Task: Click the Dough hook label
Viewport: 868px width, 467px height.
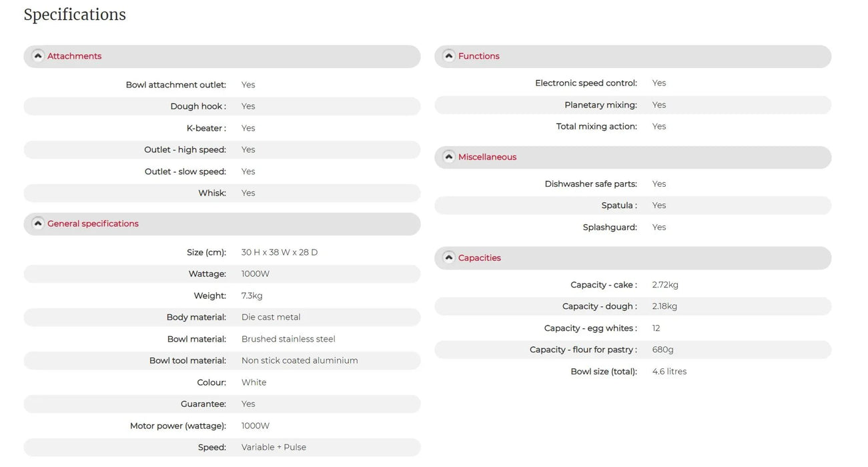Action: click(198, 106)
